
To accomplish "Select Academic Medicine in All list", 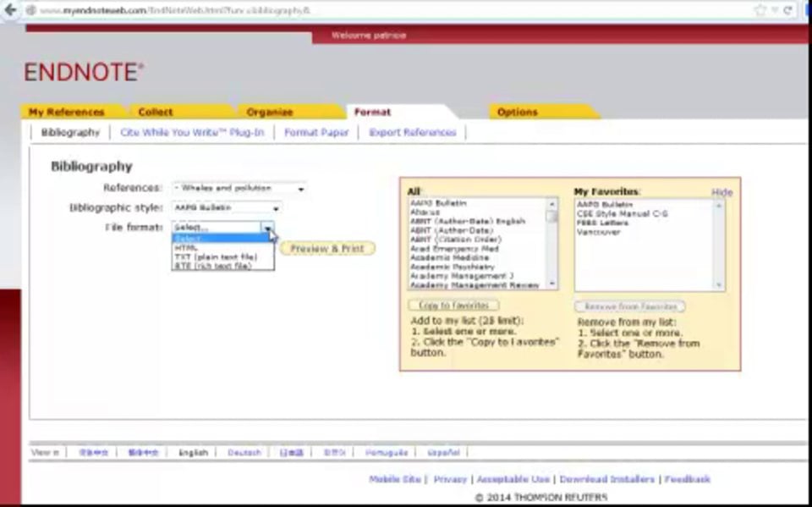I will (x=449, y=257).
